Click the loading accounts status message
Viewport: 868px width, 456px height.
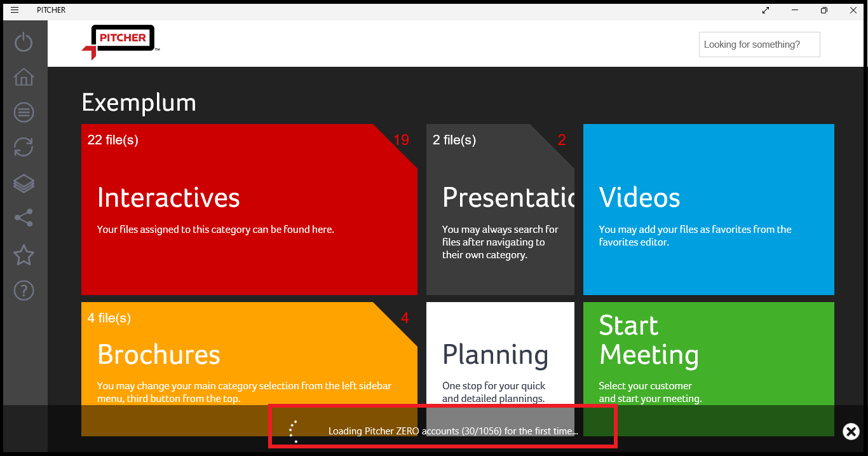coord(452,431)
